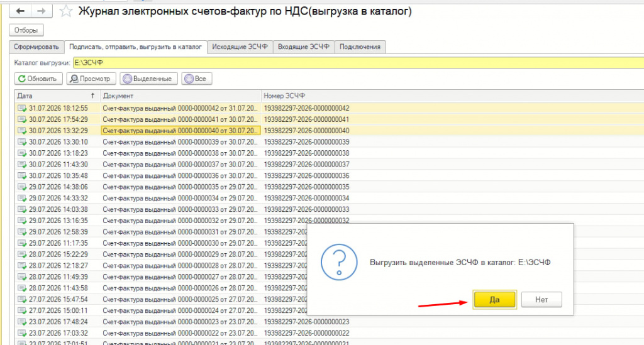This screenshot has height=345, width=644.
Task: Click the document icon of row 29.07.2026 14:38:06
Action: coord(22,187)
